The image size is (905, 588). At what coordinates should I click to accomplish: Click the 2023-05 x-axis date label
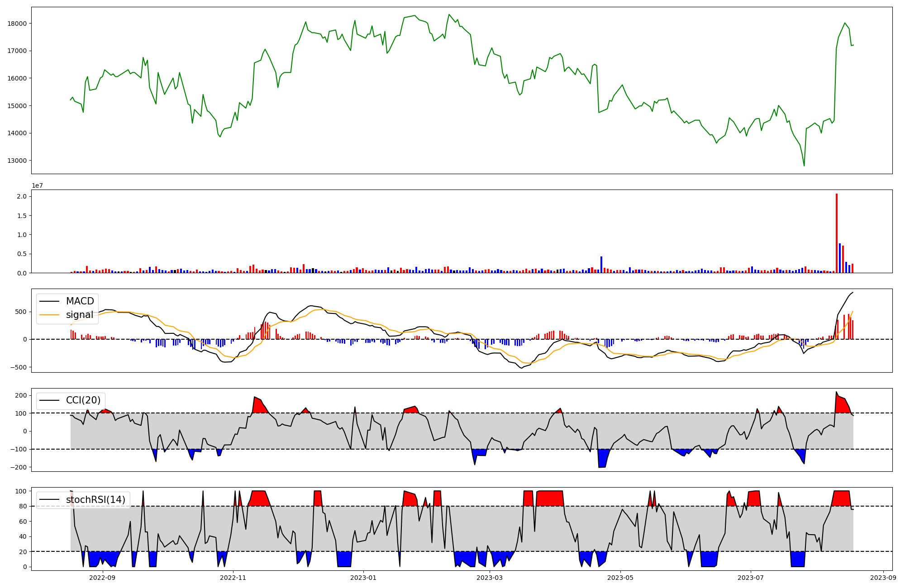(620, 578)
